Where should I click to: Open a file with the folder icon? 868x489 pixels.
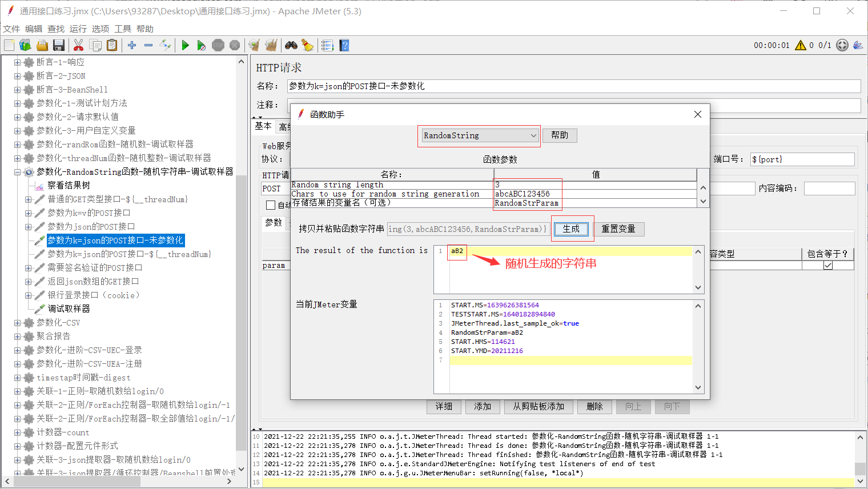point(42,45)
